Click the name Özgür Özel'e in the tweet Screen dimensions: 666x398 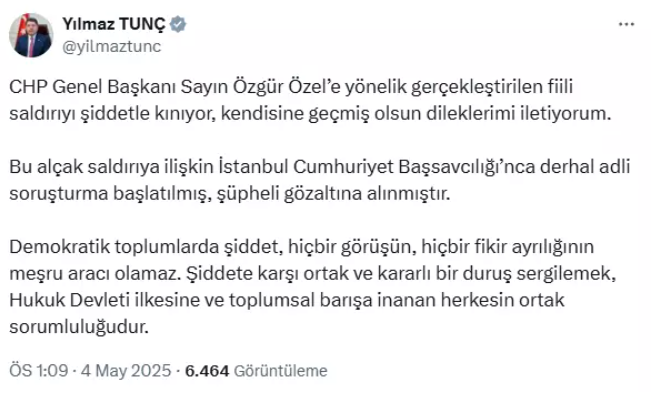point(287,87)
